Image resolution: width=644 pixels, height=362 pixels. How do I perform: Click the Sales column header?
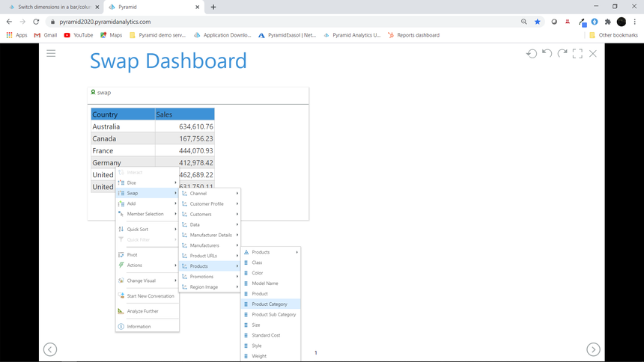[185, 114]
